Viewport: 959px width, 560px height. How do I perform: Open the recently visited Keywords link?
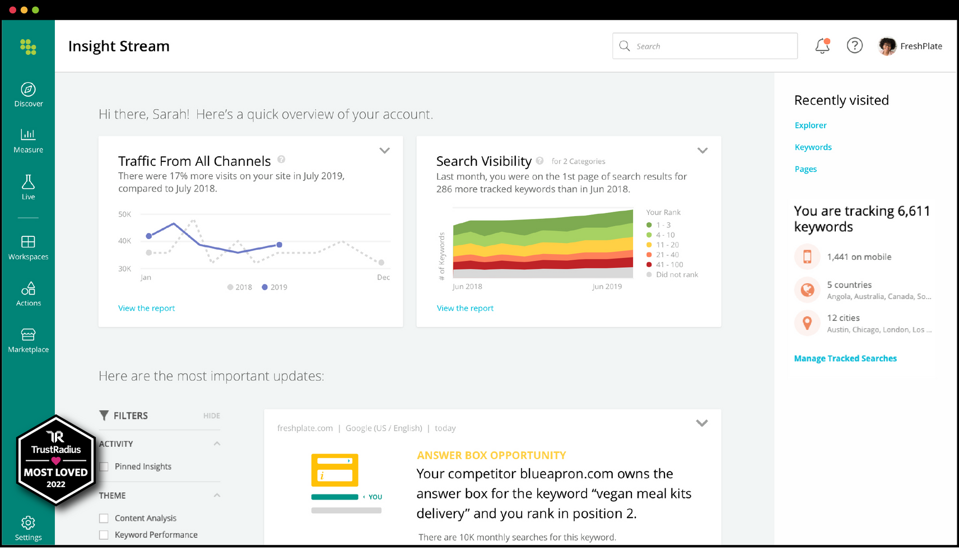coord(813,147)
